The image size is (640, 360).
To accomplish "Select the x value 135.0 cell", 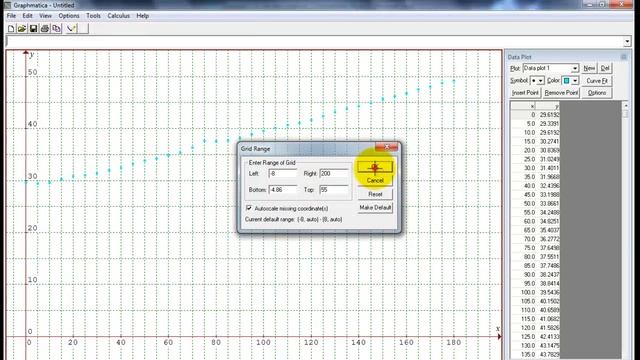I will (523, 354).
